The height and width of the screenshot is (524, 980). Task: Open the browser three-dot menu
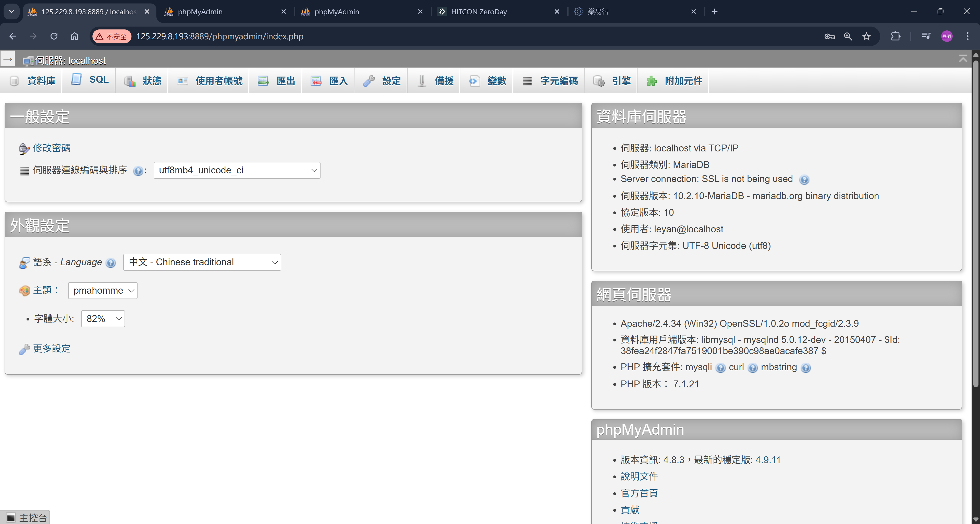coord(967,36)
